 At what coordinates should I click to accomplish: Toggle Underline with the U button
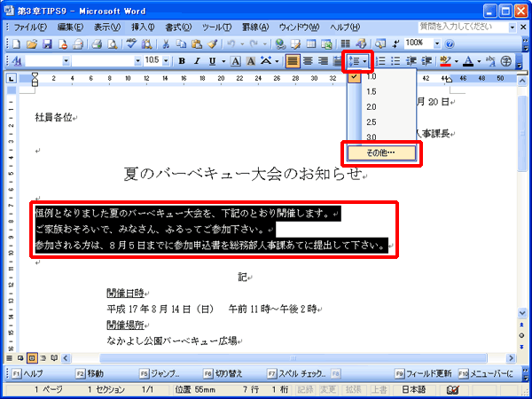213,61
